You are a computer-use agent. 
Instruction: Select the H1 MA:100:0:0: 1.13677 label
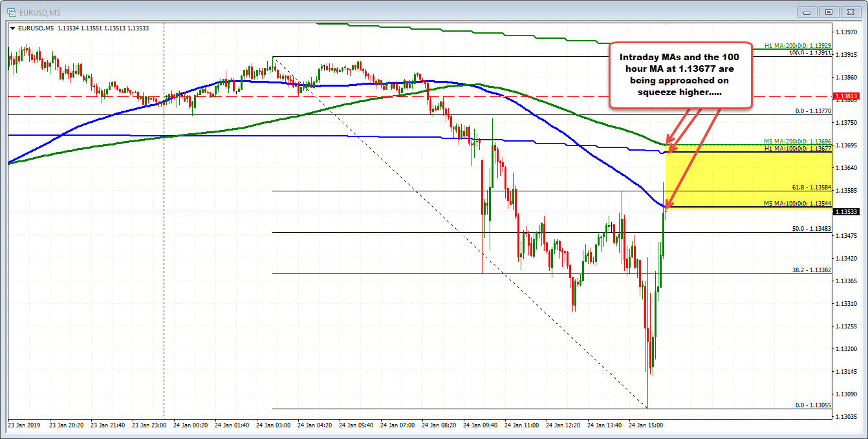797,148
